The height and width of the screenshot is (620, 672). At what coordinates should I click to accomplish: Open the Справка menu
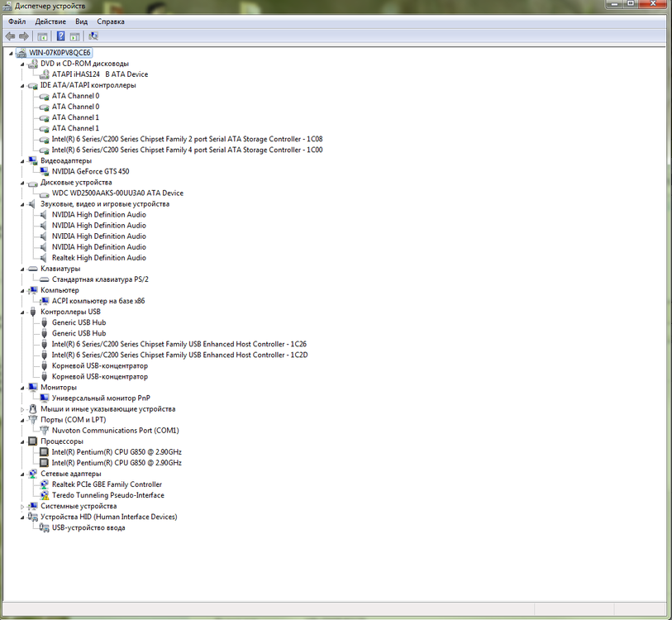(111, 21)
